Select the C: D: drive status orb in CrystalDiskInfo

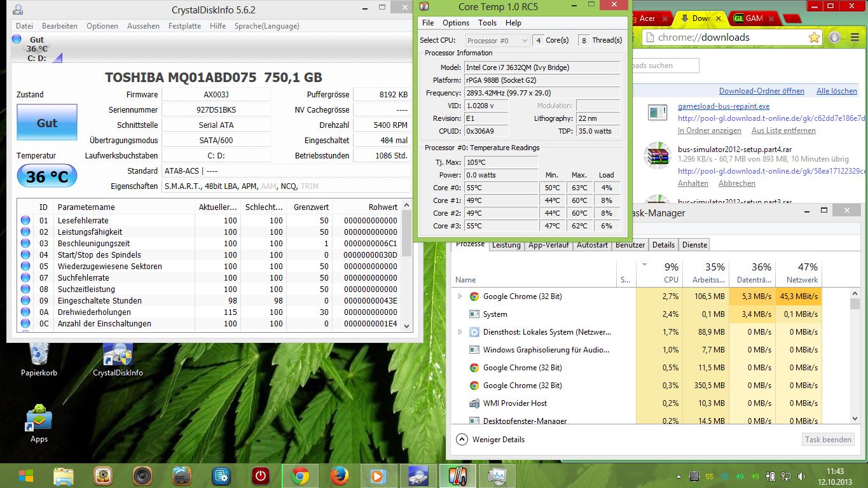point(17,39)
